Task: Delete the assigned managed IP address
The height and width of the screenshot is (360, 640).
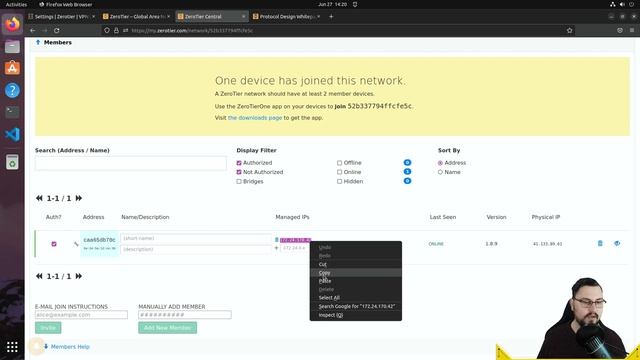Action: [276, 240]
